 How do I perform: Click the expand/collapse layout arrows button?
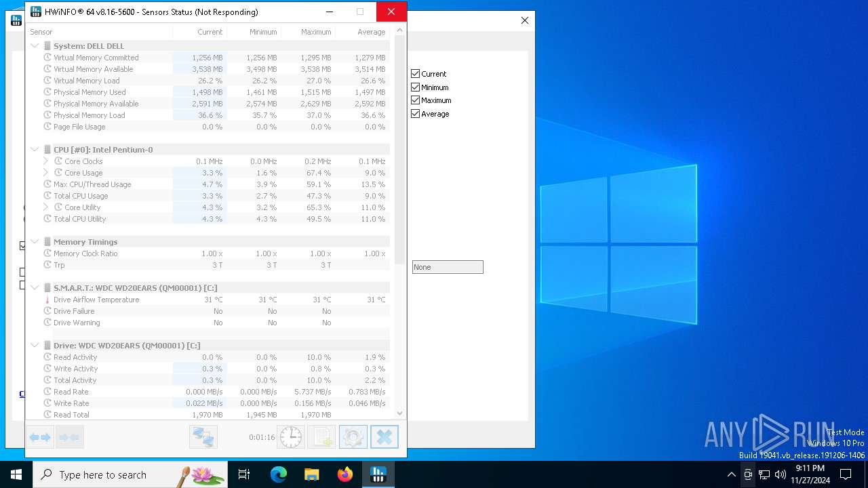coord(40,437)
